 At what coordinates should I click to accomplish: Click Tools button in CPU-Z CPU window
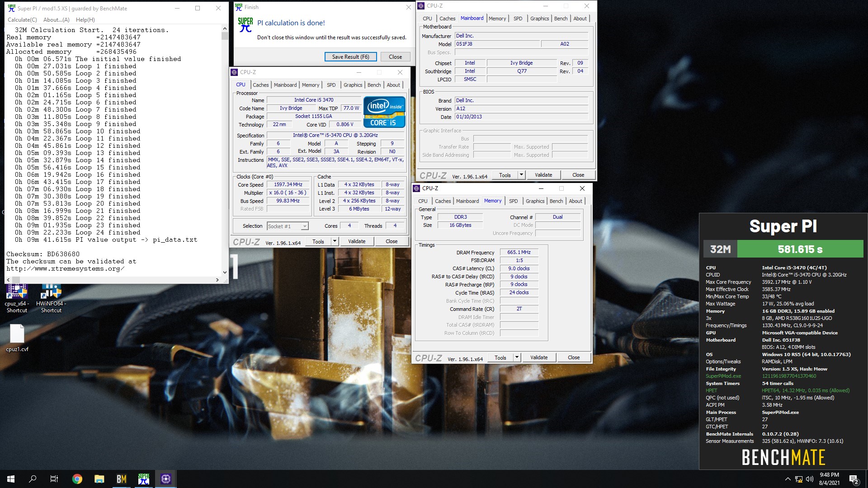(x=318, y=241)
